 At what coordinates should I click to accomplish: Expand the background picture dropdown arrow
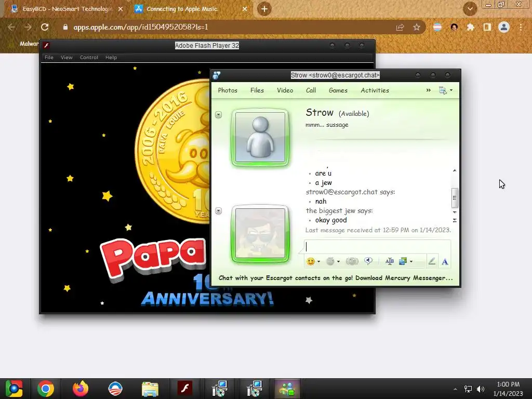[x=411, y=262]
